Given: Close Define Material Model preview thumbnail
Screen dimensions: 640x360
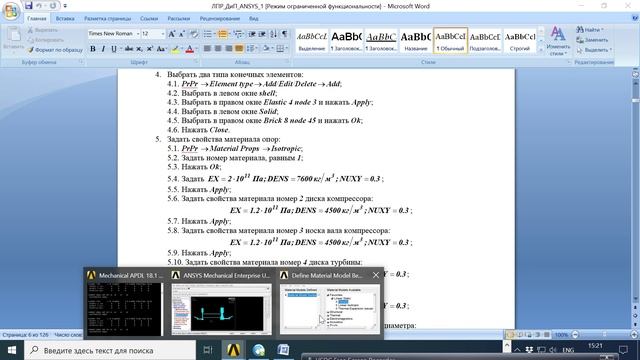Looking at the screenshot, I should tap(376, 275).
